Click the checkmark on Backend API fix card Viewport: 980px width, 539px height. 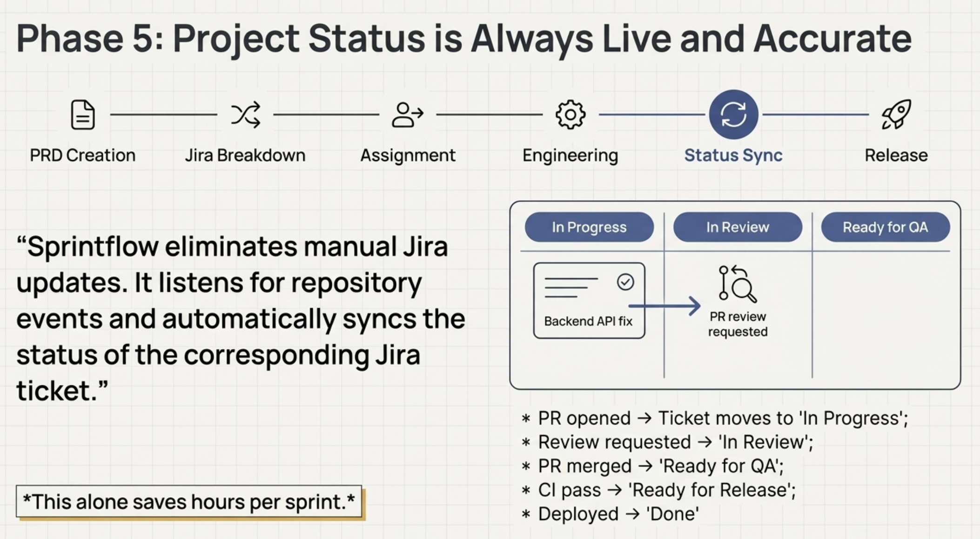click(x=625, y=282)
